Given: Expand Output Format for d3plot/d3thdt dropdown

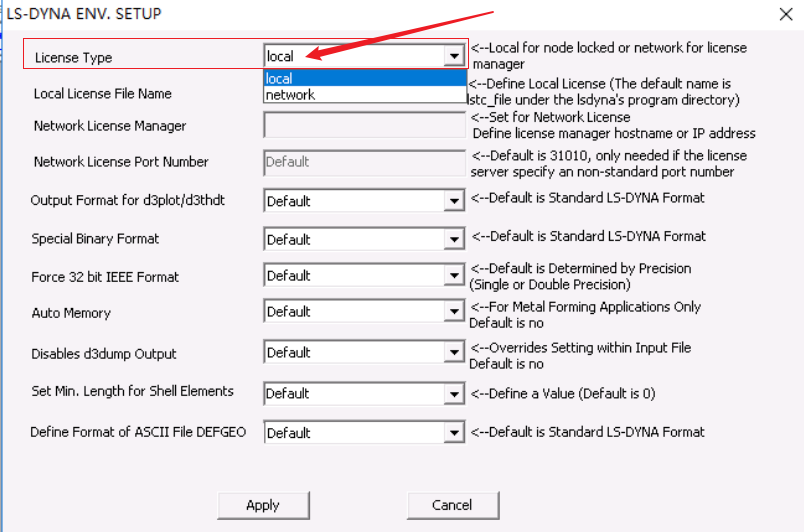Looking at the screenshot, I should [x=455, y=201].
